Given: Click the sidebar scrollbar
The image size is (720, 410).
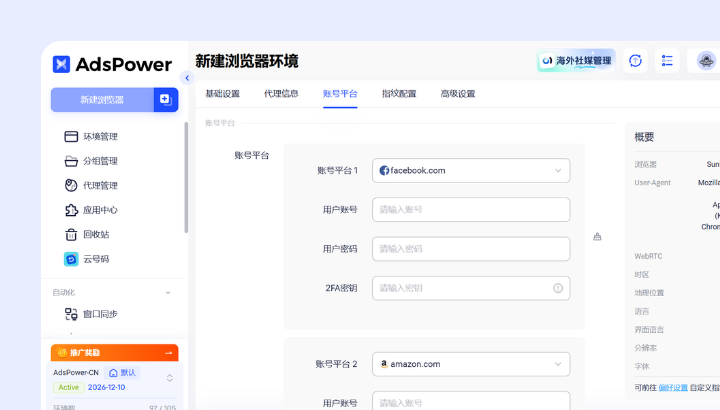Looking at the screenshot, I should click(186, 178).
